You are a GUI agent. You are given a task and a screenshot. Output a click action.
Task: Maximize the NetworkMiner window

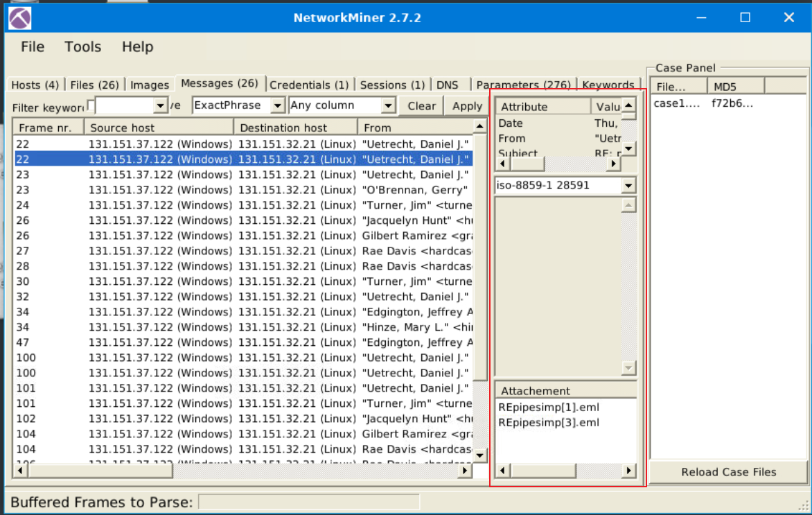(745, 17)
